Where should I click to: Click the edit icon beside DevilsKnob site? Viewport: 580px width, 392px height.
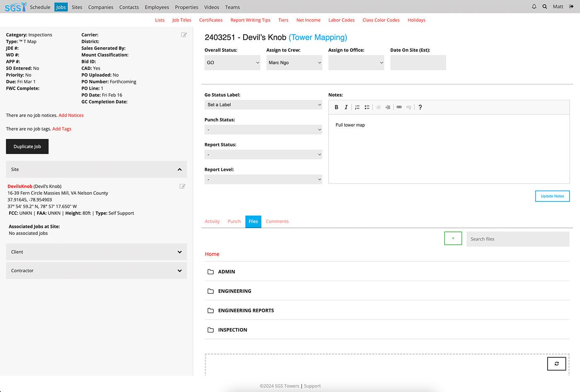point(182,186)
